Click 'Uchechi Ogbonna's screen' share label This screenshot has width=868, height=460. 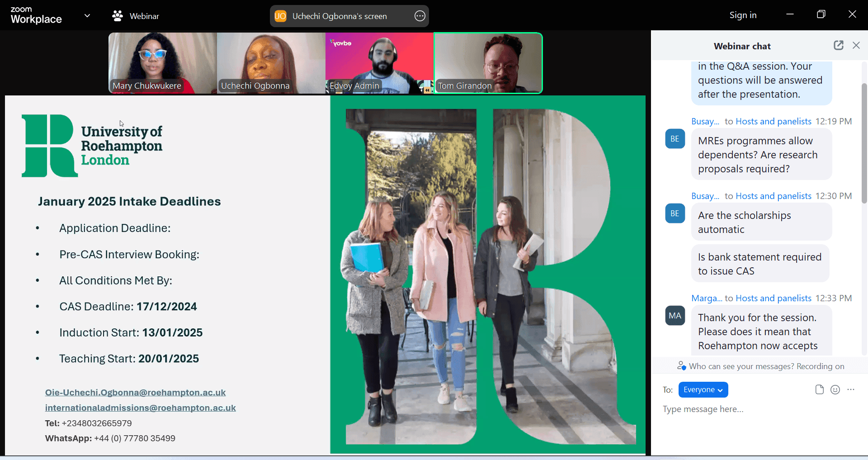point(340,16)
